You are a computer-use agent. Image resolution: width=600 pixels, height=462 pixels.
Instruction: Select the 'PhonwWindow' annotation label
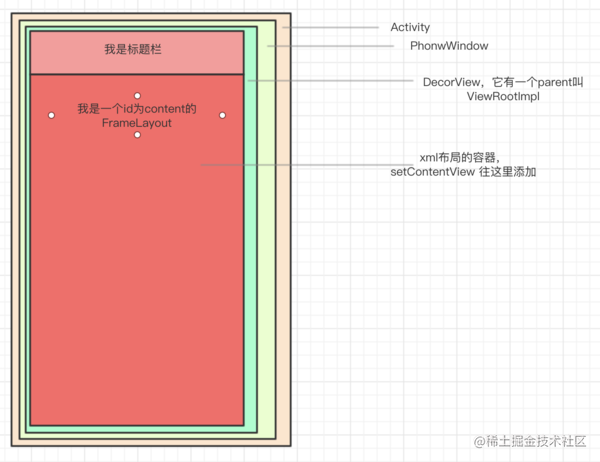click(x=449, y=46)
